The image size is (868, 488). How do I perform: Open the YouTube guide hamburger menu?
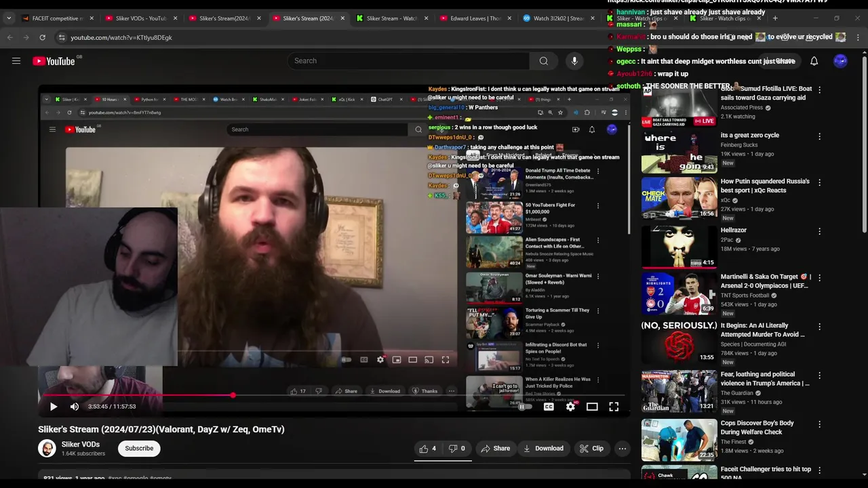pyautogui.click(x=16, y=61)
